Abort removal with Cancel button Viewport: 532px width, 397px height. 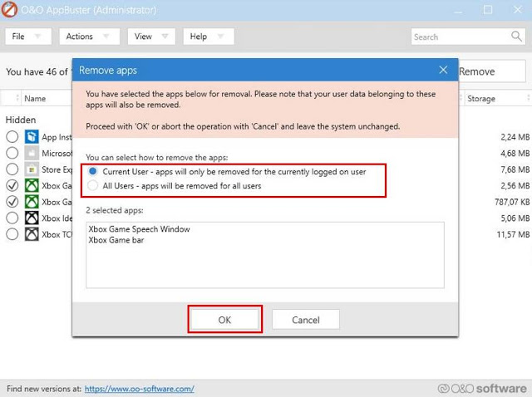coord(306,320)
